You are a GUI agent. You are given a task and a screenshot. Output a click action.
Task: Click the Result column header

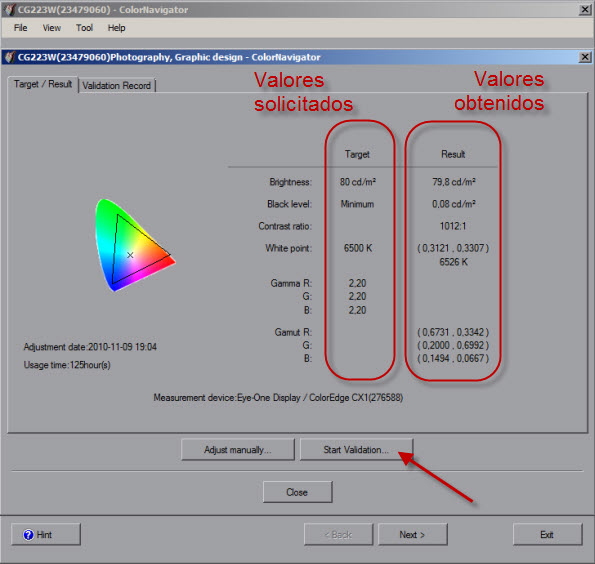[x=453, y=154]
